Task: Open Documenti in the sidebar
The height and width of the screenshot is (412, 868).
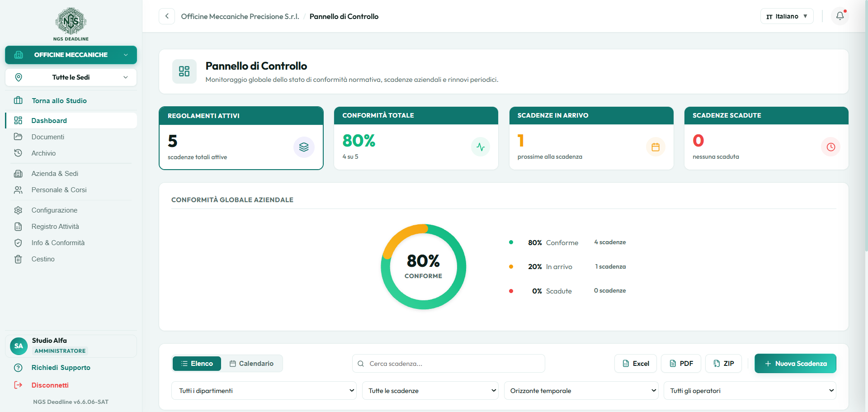Action: coord(71,137)
